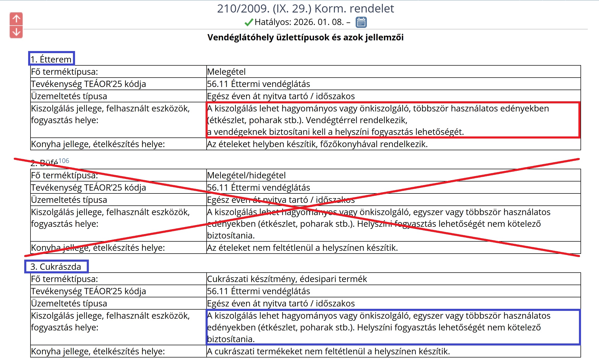599x364 pixels.
Task: Click the red down arrow button
Action: (x=16, y=32)
